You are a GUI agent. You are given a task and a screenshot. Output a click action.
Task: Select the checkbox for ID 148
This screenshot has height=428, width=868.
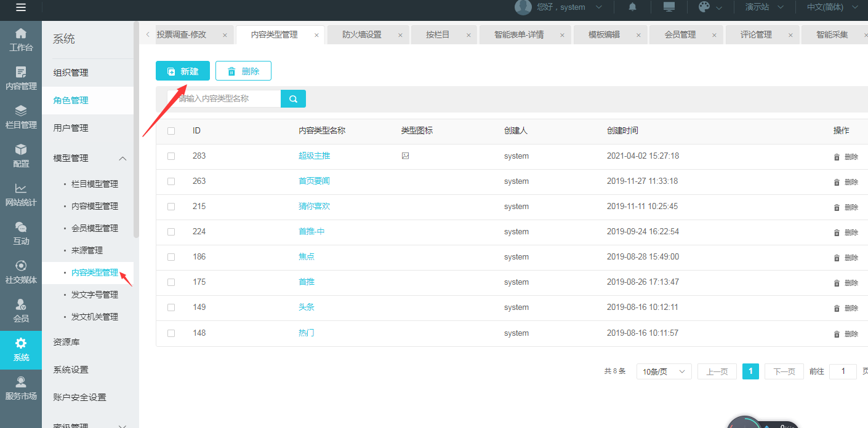[171, 333]
